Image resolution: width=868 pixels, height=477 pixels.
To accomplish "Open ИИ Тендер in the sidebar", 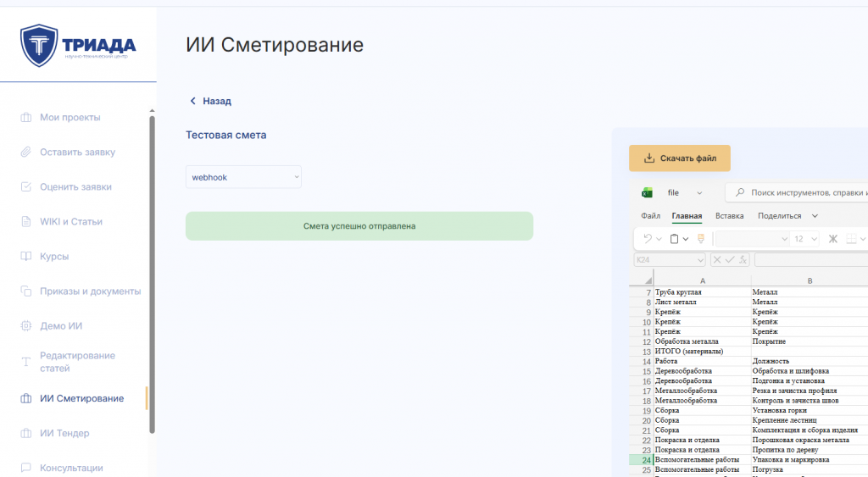I will pos(64,433).
